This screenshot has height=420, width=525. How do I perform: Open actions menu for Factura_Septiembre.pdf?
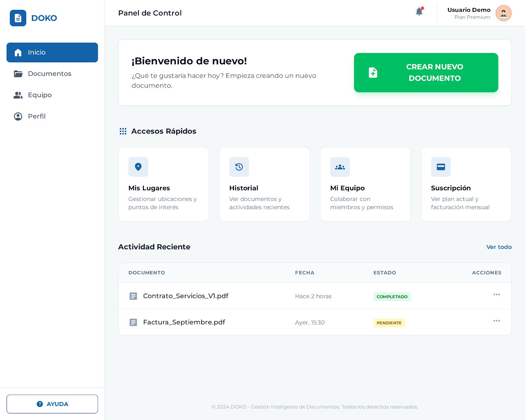(x=496, y=321)
